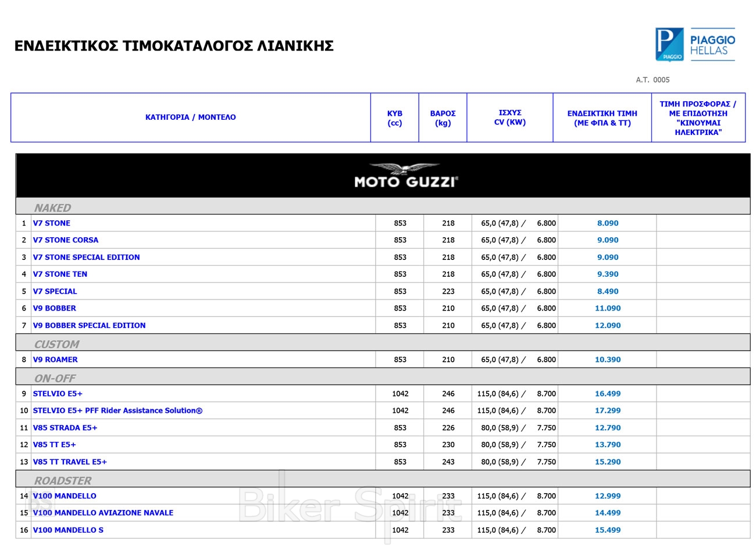Select the V9 ROAMER model name
The height and width of the screenshot is (546, 756).
55,360
